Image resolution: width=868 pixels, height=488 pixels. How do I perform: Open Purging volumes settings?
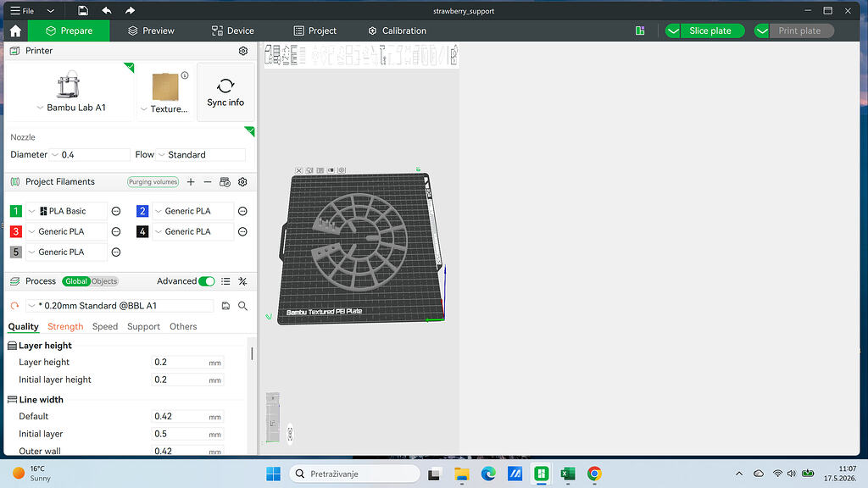[153, 182]
